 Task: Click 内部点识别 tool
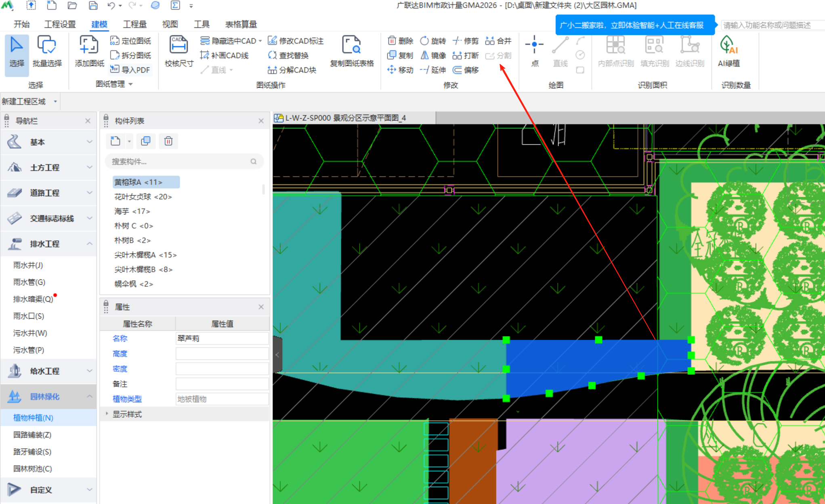tap(616, 52)
